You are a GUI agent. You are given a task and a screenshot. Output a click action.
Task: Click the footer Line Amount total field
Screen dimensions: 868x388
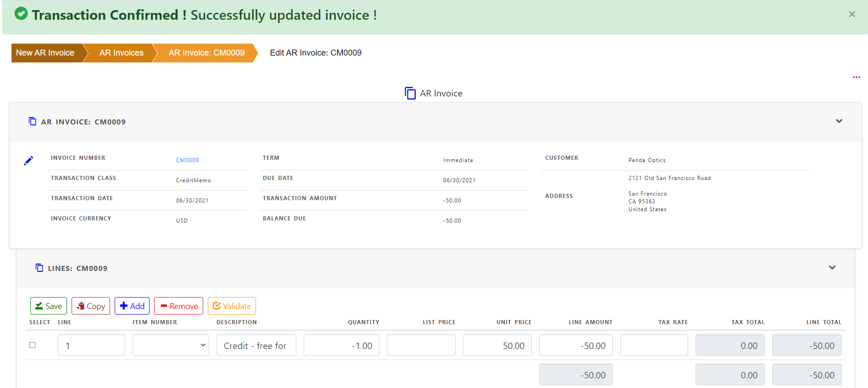click(x=576, y=375)
